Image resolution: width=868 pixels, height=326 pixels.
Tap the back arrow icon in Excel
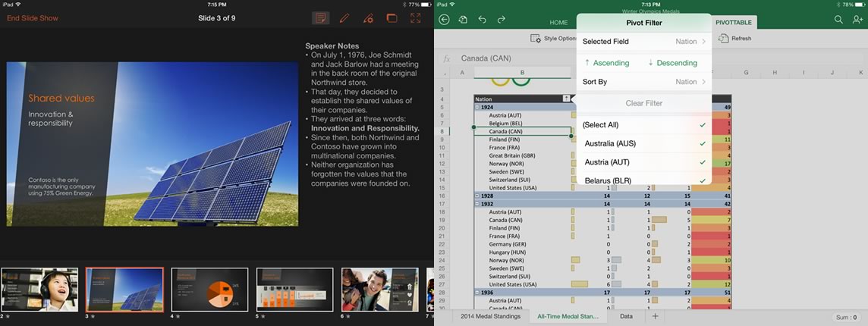click(x=444, y=20)
